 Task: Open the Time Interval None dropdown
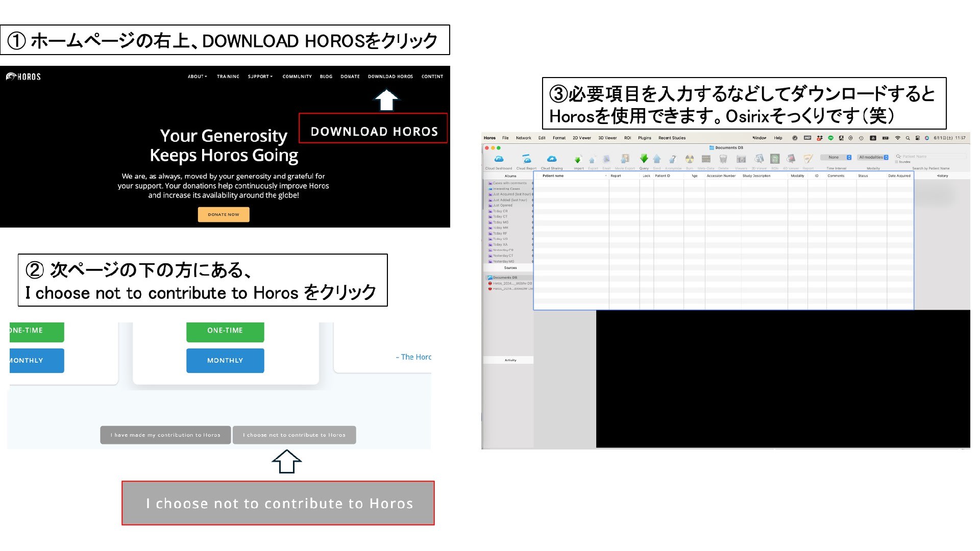[836, 157]
